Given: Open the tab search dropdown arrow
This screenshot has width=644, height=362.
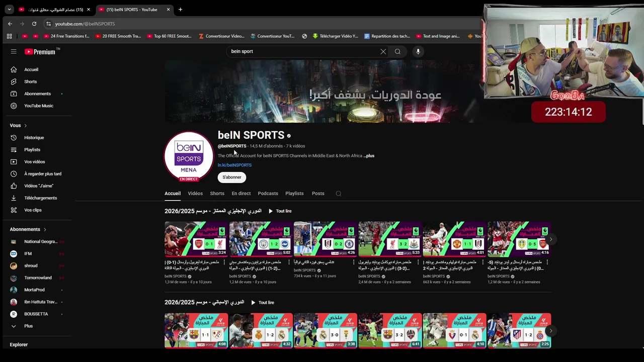Looking at the screenshot, I should pyautogui.click(x=9, y=9).
